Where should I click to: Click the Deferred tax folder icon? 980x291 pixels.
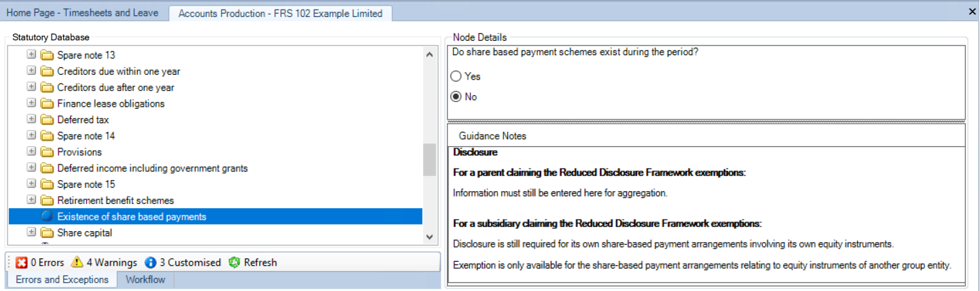coord(47,120)
